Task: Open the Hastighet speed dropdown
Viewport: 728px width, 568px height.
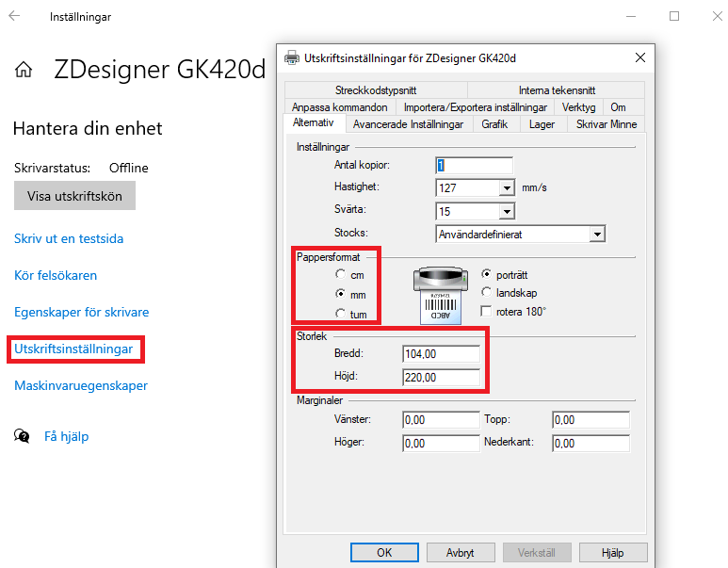Action: [x=506, y=188]
